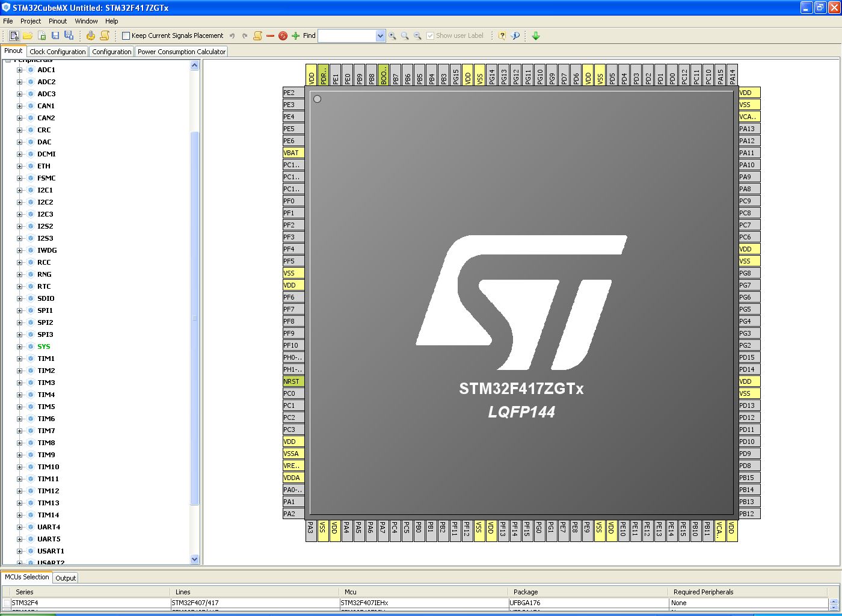This screenshot has width=842, height=616.
Task: Select the FSMC peripheral in the tree
Action: pyautogui.click(x=46, y=178)
